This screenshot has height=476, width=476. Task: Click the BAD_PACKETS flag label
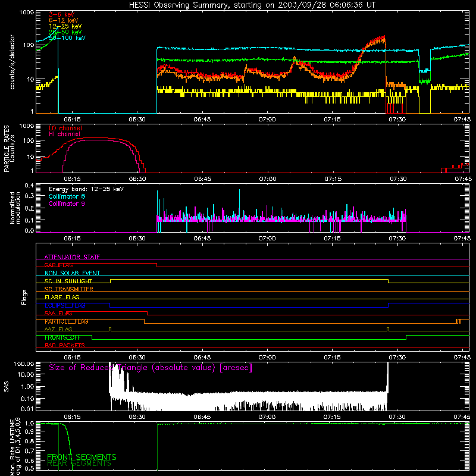click(65, 346)
